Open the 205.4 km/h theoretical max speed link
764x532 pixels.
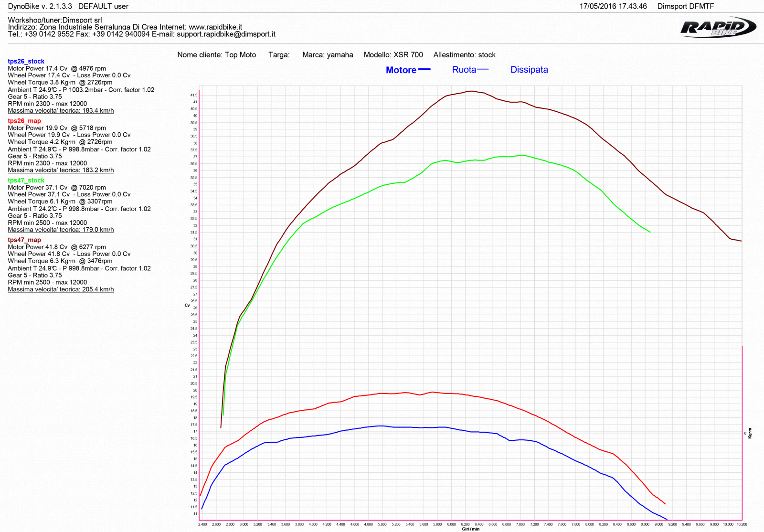(61, 289)
